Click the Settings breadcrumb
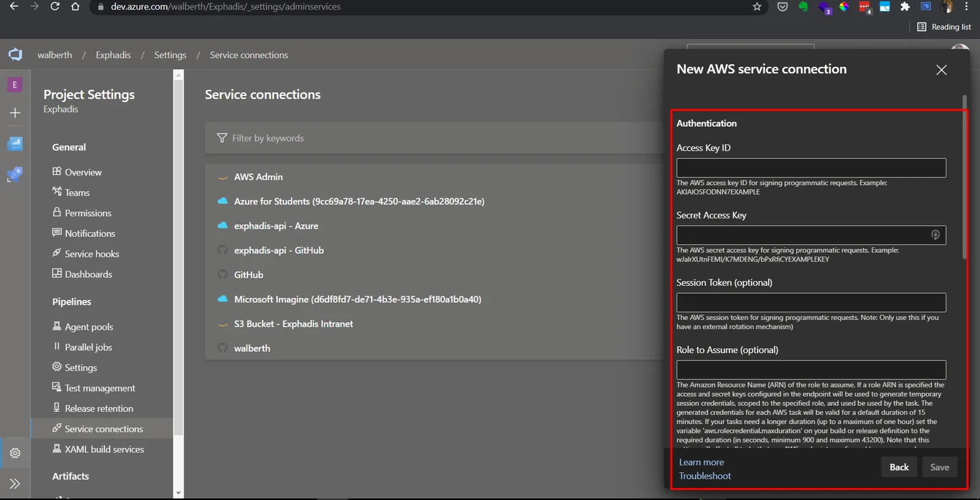The image size is (980, 500). pos(170,55)
